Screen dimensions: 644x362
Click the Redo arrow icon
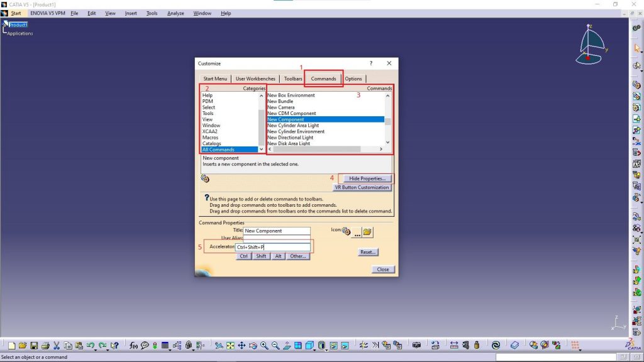coord(102,346)
